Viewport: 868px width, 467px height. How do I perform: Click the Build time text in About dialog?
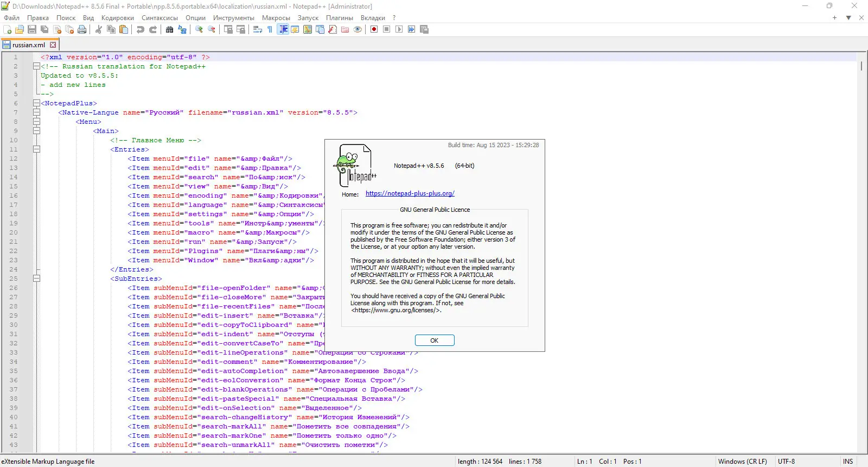(x=494, y=145)
